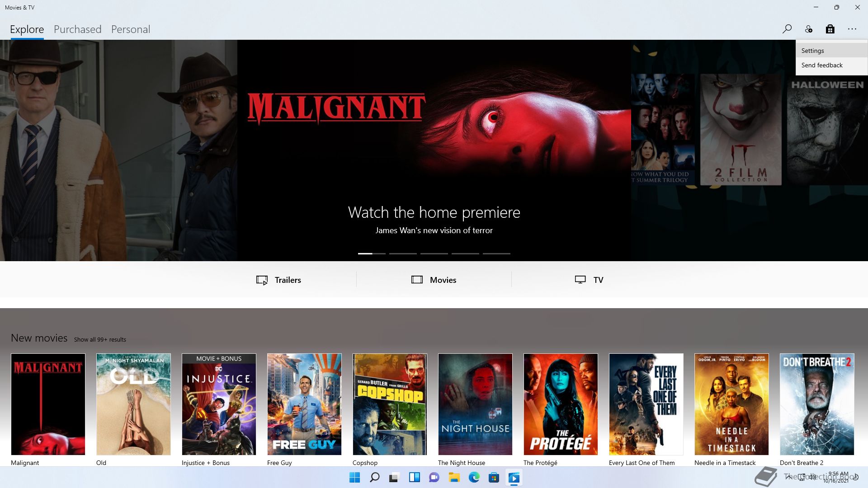This screenshot has height=488, width=868.
Task: Open The Night House poster
Action: pyautogui.click(x=475, y=404)
